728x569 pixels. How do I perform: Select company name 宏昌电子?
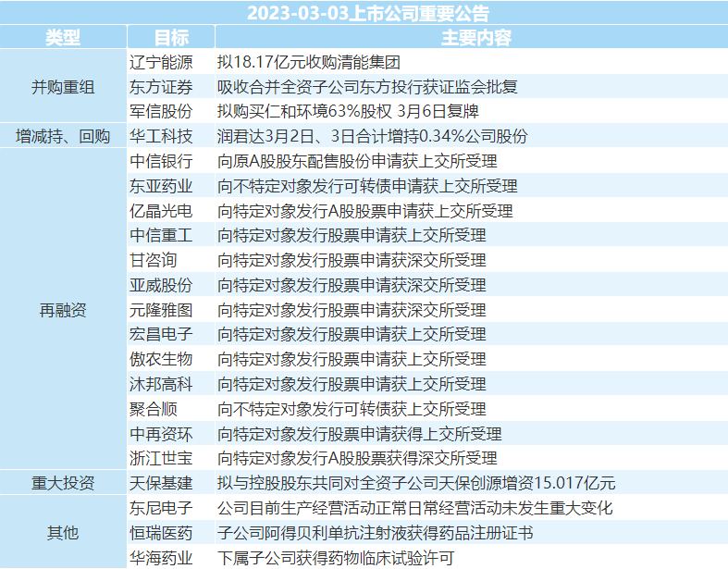(x=161, y=334)
